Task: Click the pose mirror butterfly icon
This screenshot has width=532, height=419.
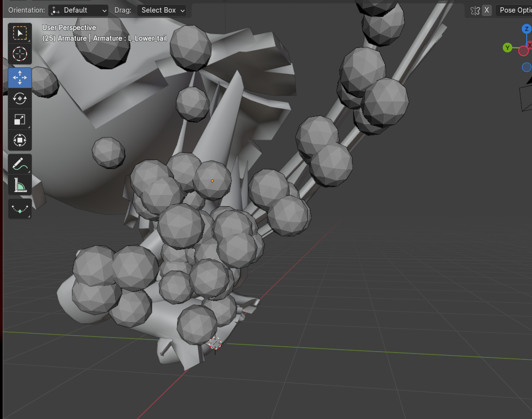Action: [475, 11]
